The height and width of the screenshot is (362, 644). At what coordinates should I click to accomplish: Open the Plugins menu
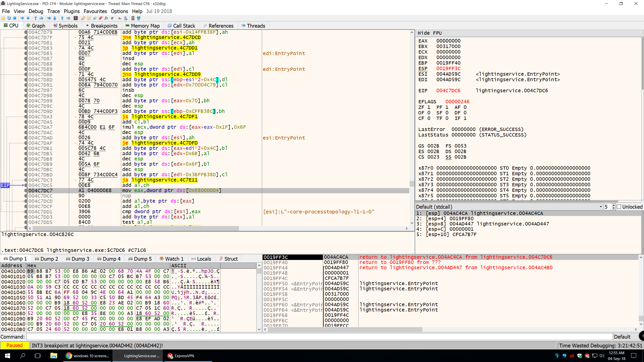tap(71, 11)
